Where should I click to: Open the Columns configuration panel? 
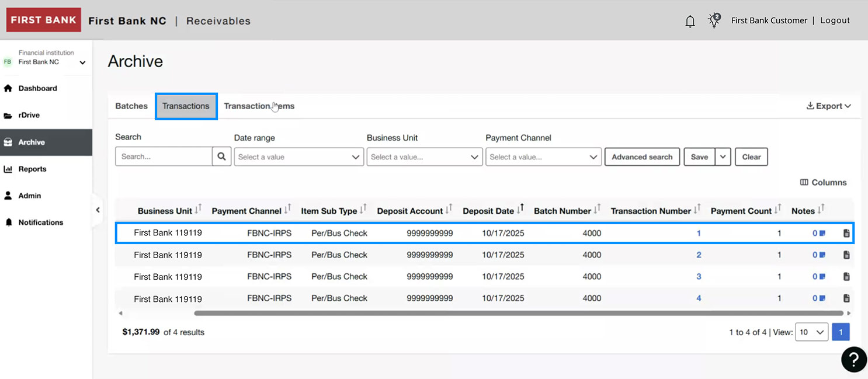[x=823, y=182]
